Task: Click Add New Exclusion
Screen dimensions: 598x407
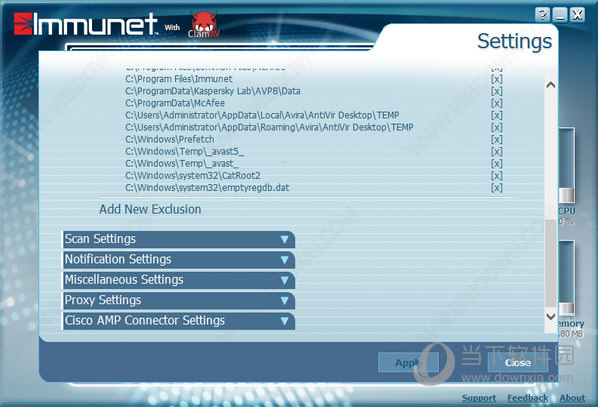Action: (x=150, y=209)
